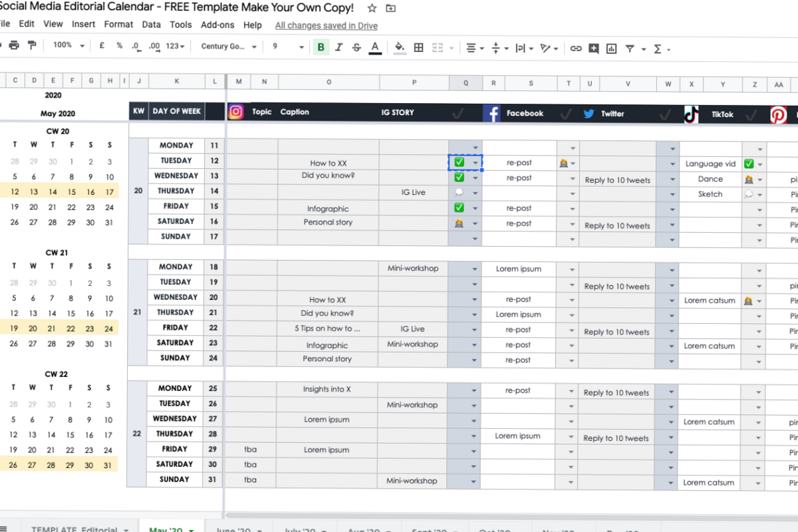Insert a link using the toolbar icon
Viewport: 798px width, 532px height.
[576, 47]
